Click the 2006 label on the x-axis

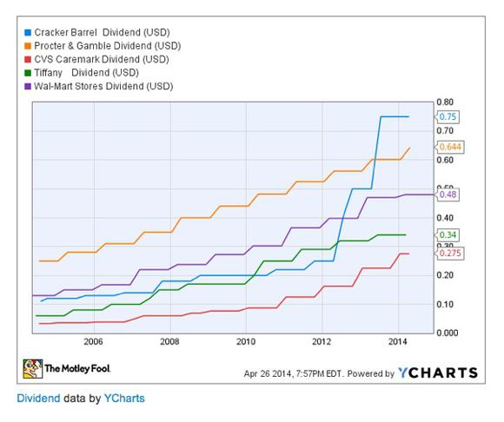coord(93,342)
